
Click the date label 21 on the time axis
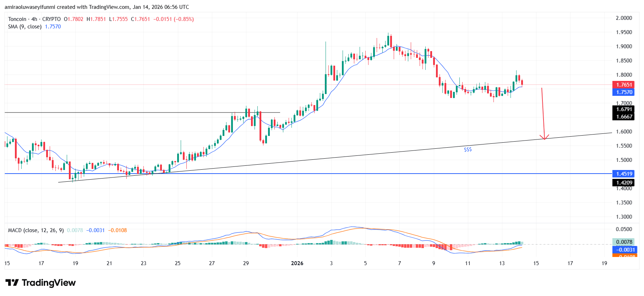109,263
